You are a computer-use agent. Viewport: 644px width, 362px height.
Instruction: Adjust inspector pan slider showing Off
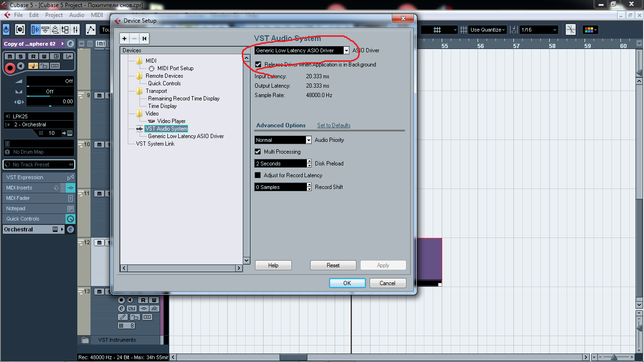[50, 91]
